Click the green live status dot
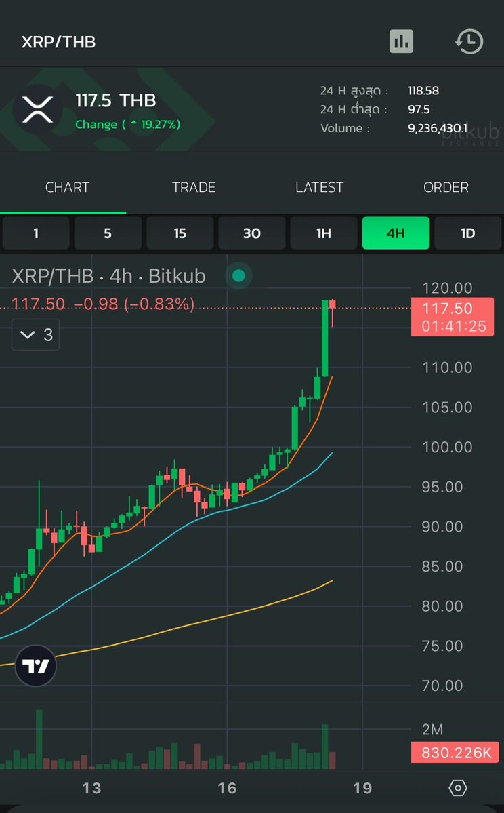The image size is (504, 813). click(x=238, y=275)
